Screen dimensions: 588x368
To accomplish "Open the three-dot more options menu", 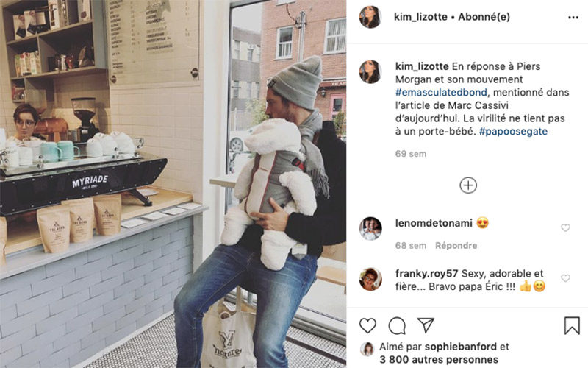I will pos(573,18).
